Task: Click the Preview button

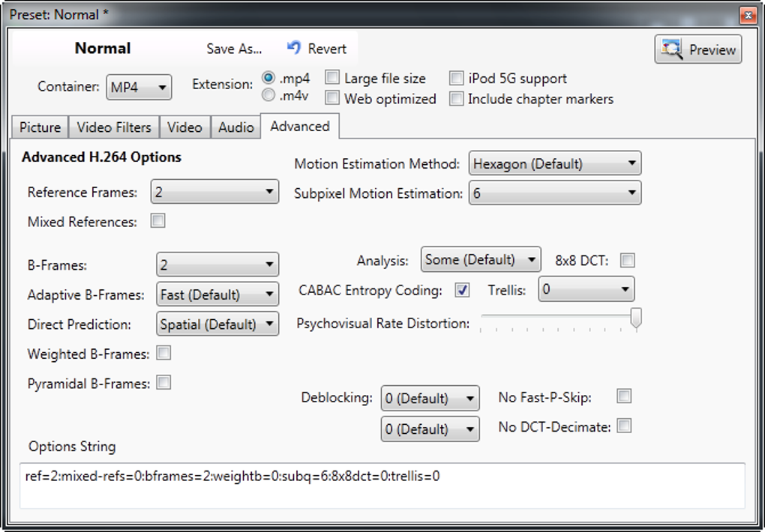Action: click(x=697, y=49)
